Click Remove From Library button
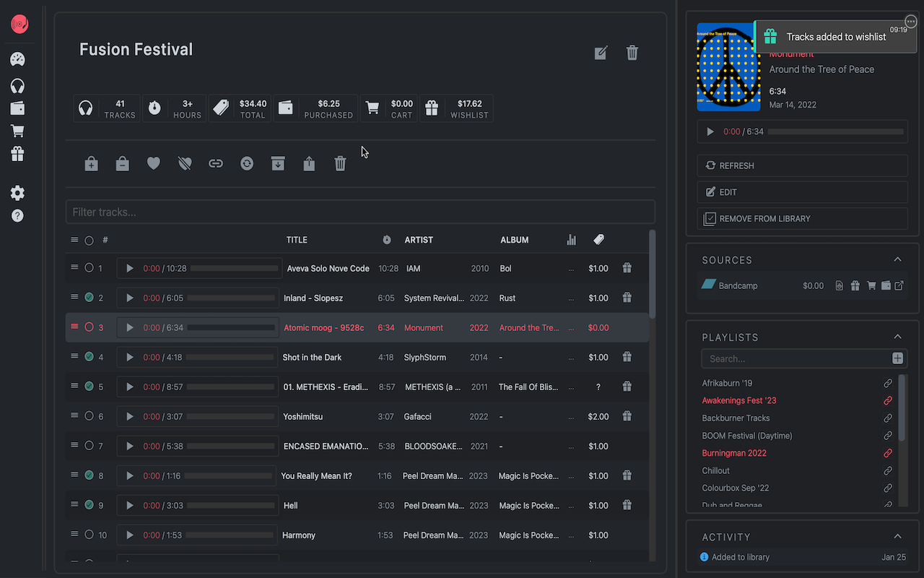Screen dimensions: 924x578 pos(802,218)
